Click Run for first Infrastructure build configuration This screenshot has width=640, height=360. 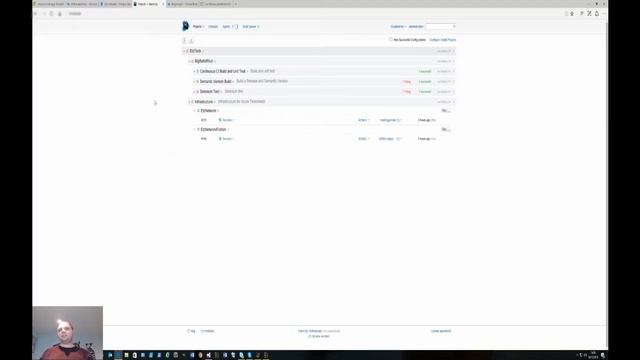pos(444,111)
